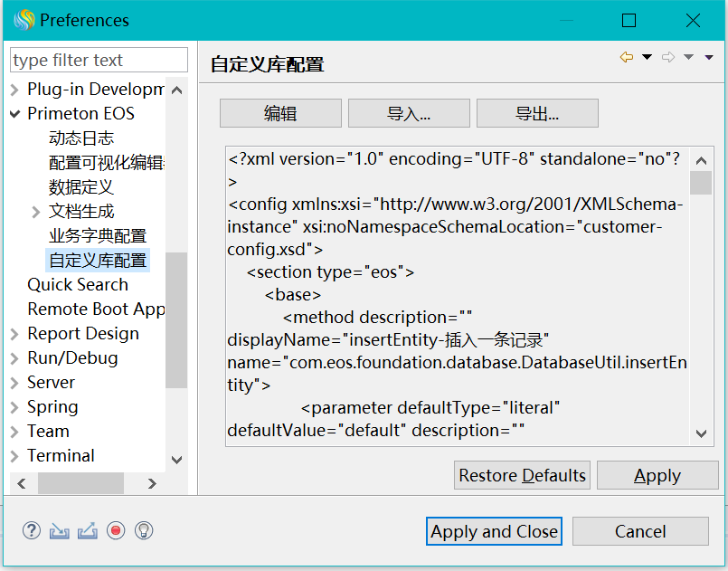Click the export preferences icon at the bottom
Viewport: 728px width, 571px height.
87,531
